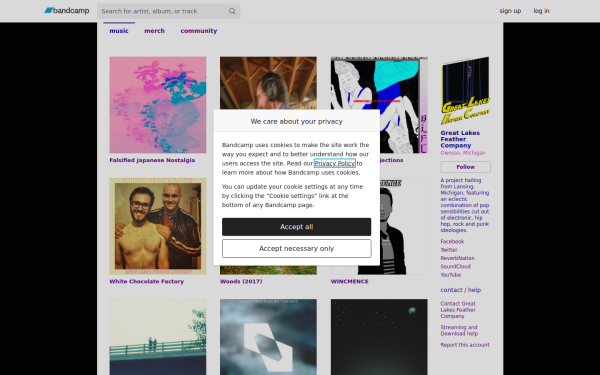The height and width of the screenshot is (375, 600).
Task: Open Streaming and Download help link
Action: coord(459,330)
